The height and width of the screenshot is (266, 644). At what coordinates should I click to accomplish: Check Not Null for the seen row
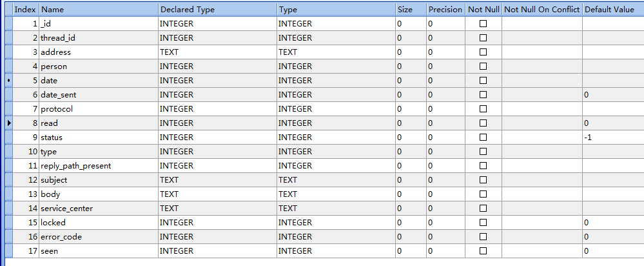click(x=483, y=251)
